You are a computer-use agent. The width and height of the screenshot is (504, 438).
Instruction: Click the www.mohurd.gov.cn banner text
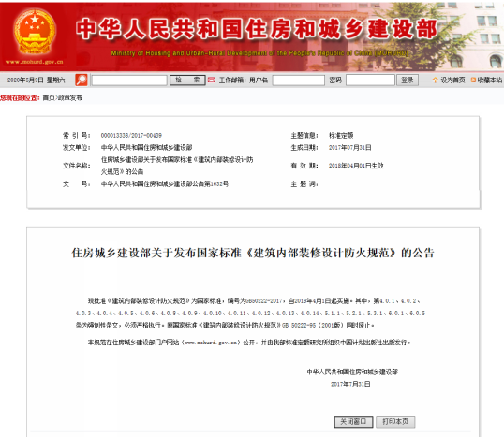pos(35,62)
